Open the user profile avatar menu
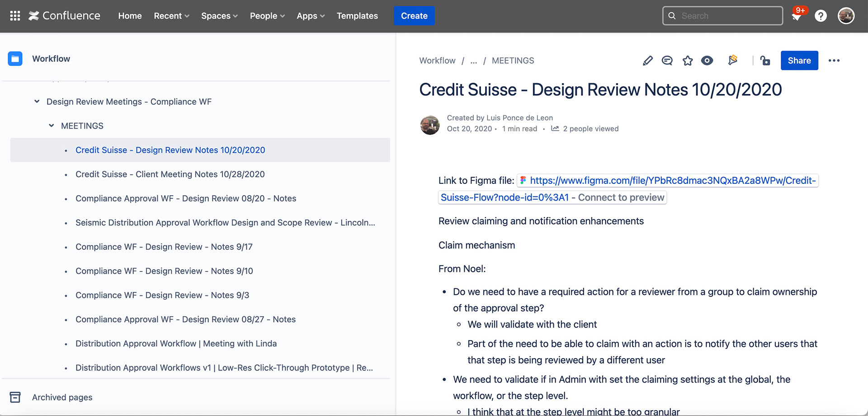 pos(846,16)
